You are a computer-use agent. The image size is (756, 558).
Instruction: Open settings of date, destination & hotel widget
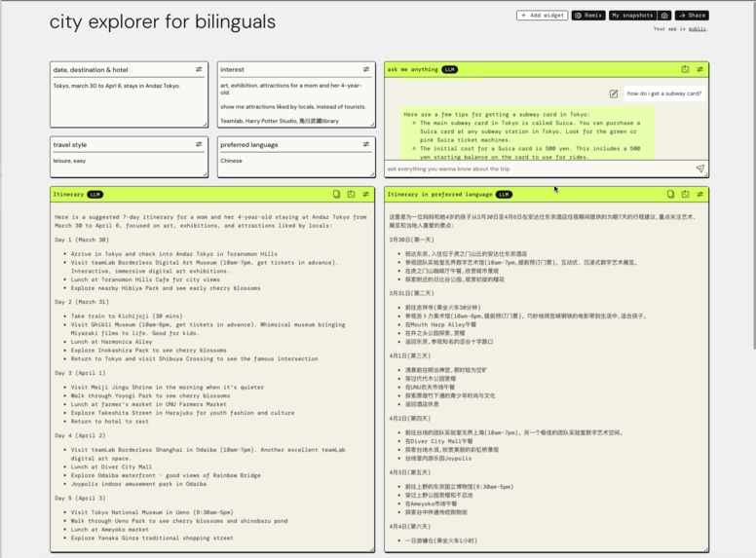(199, 69)
